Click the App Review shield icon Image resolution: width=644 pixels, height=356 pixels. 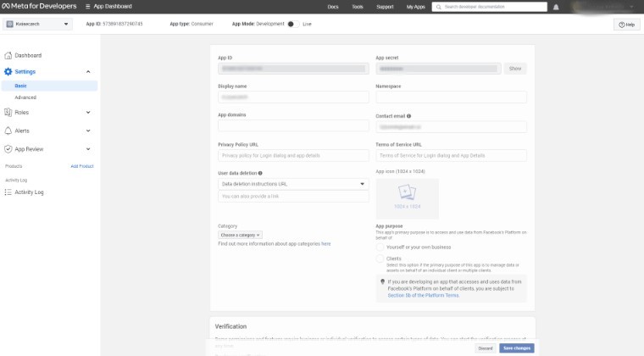click(8, 149)
